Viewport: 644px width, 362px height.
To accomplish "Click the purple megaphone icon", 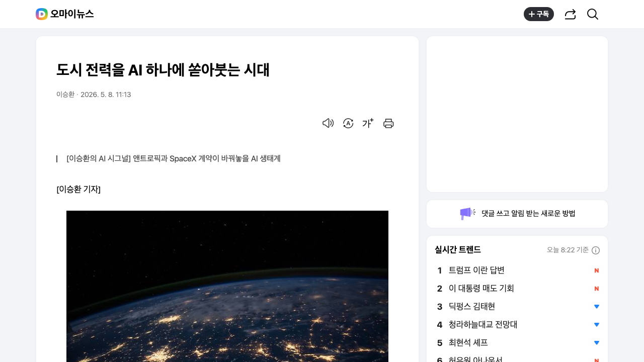I will [x=467, y=213].
